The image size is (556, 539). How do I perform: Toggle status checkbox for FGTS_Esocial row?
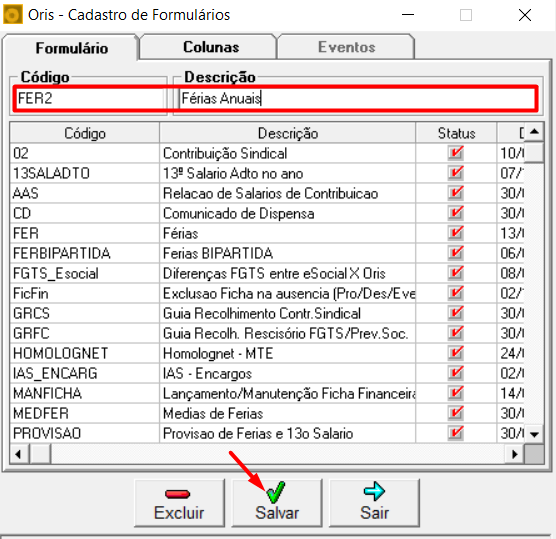456,273
